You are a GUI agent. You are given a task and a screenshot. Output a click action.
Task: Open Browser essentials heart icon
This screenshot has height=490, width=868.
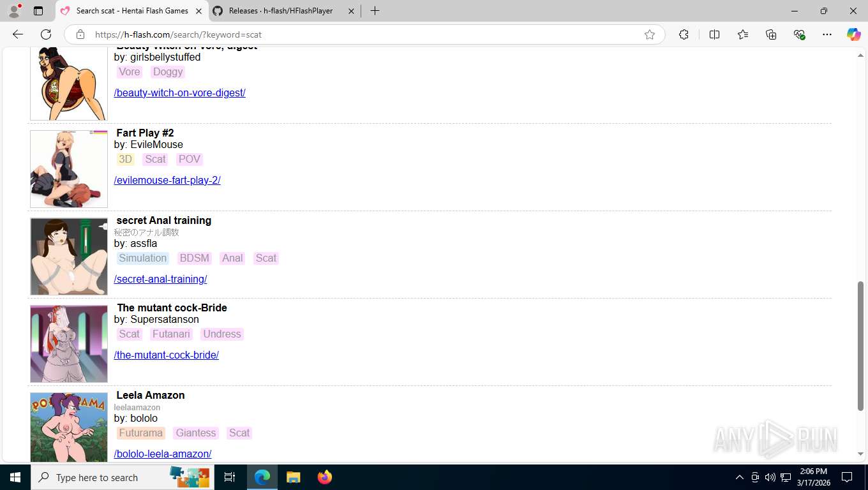[799, 34]
